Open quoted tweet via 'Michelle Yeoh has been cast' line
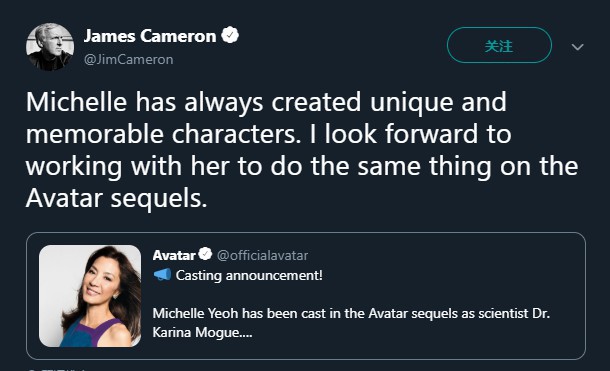Image resolution: width=610 pixels, height=371 pixels. click(351, 313)
